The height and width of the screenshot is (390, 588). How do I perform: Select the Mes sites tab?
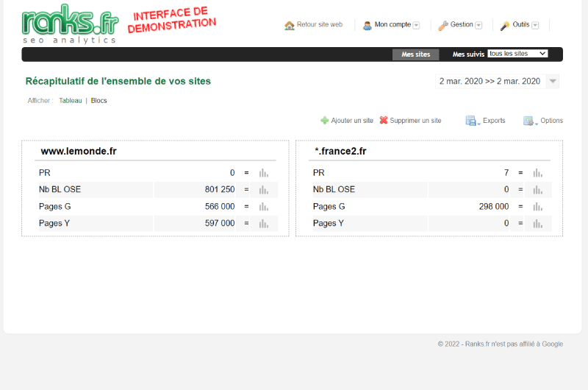pos(415,54)
